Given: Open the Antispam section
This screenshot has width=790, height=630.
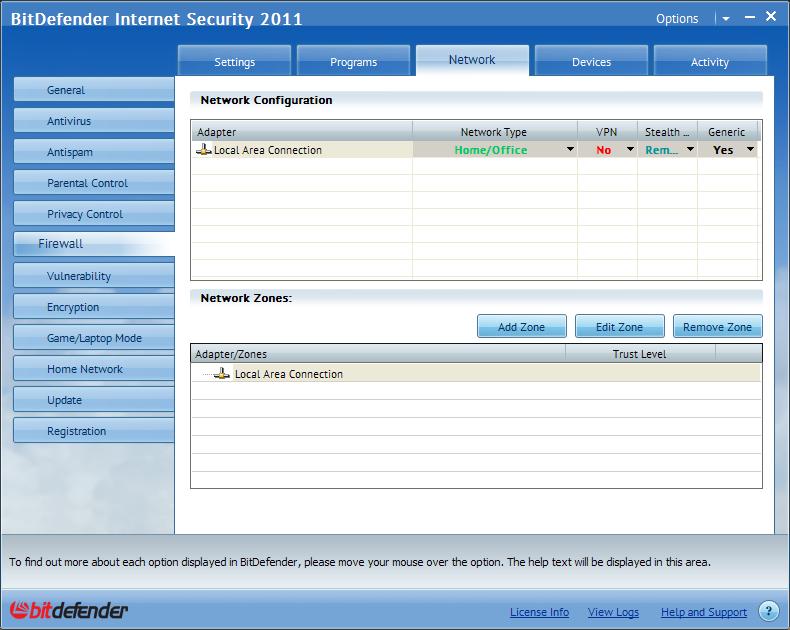Looking at the screenshot, I should 94,152.
